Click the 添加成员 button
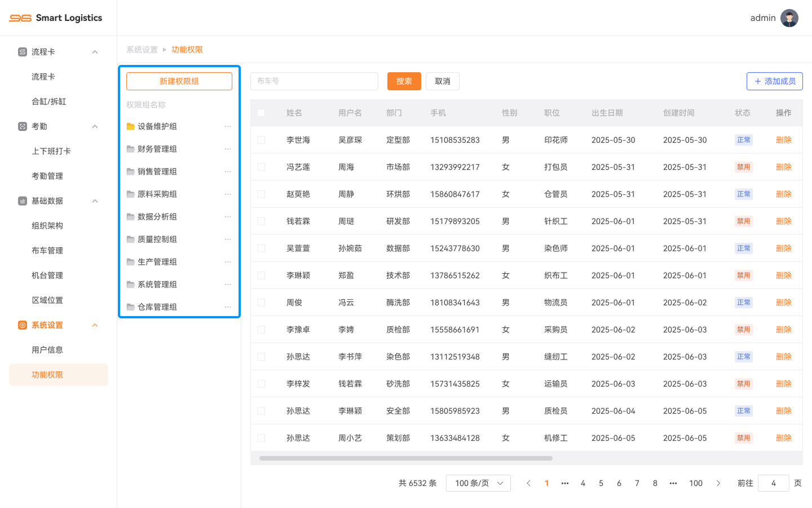 [775, 81]
